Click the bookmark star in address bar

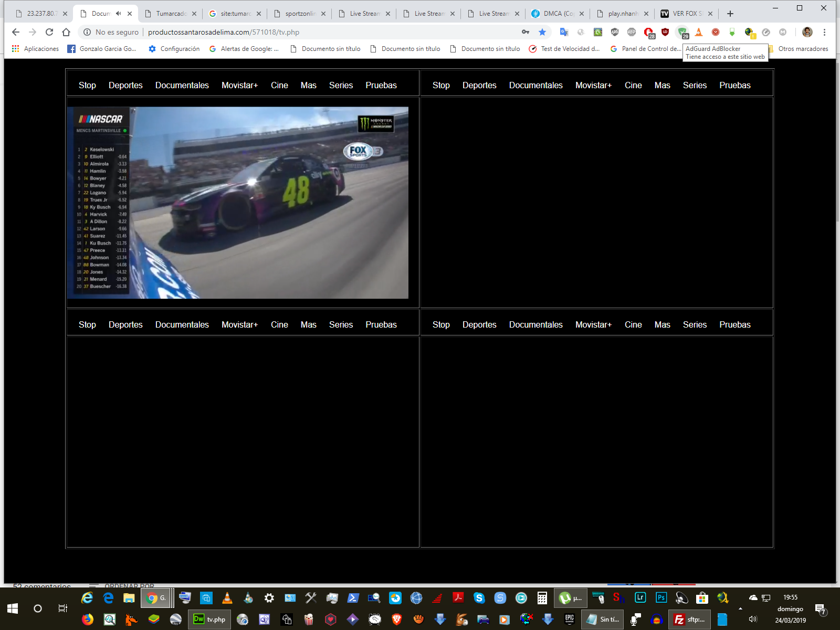[542, 32]
